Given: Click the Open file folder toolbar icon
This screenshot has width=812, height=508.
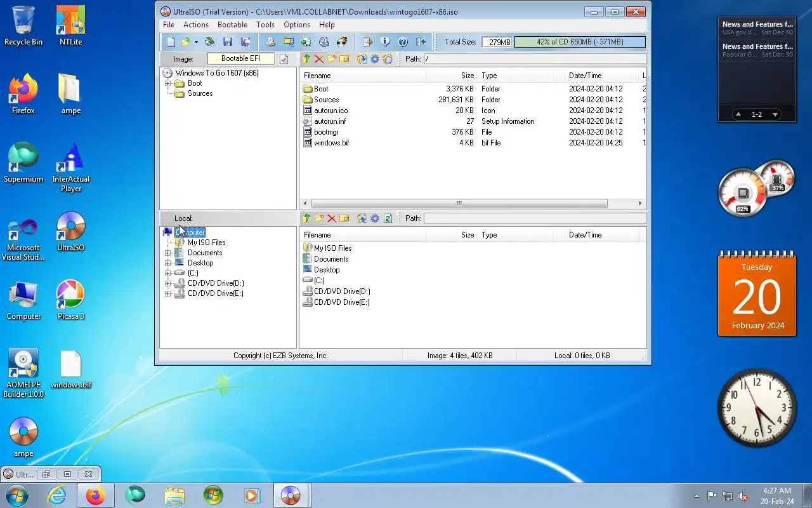Looking at the screenshot, I should [185, 42].
